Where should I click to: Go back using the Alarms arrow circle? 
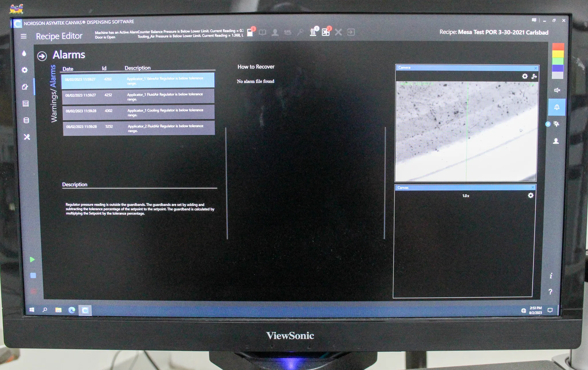point(42,56)
